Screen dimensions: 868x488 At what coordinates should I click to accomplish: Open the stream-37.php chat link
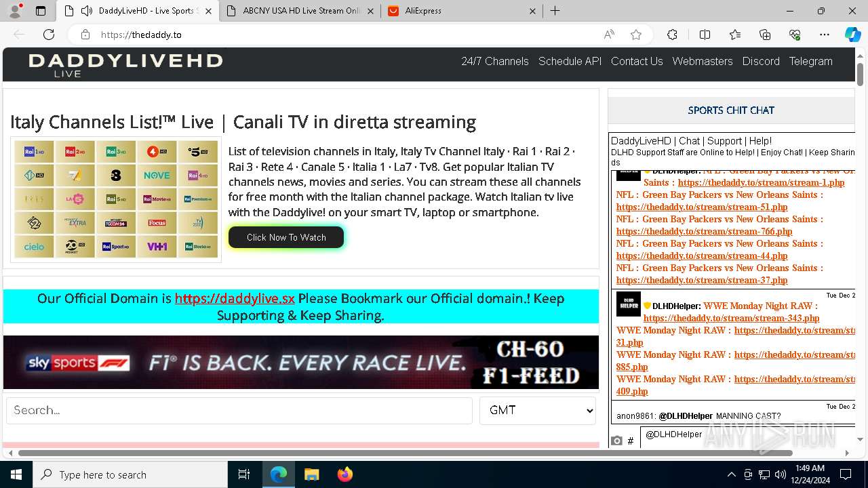[x=702, y=280]
